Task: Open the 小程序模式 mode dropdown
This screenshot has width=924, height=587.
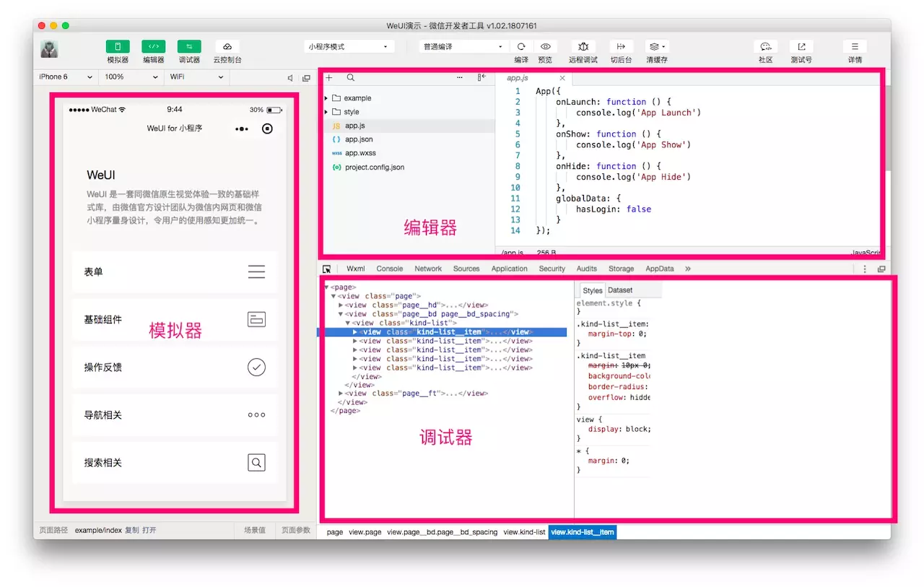Action: [350, 46]
